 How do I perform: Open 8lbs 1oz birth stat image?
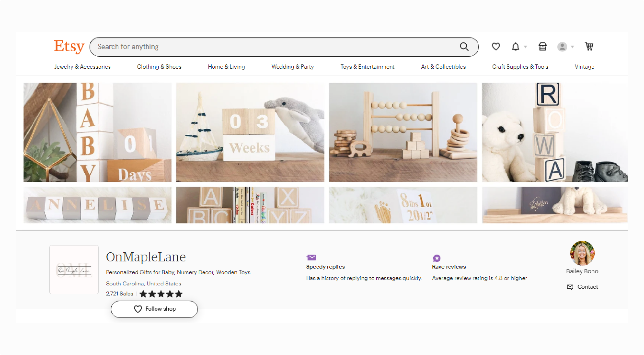click(x=403, y=205)
